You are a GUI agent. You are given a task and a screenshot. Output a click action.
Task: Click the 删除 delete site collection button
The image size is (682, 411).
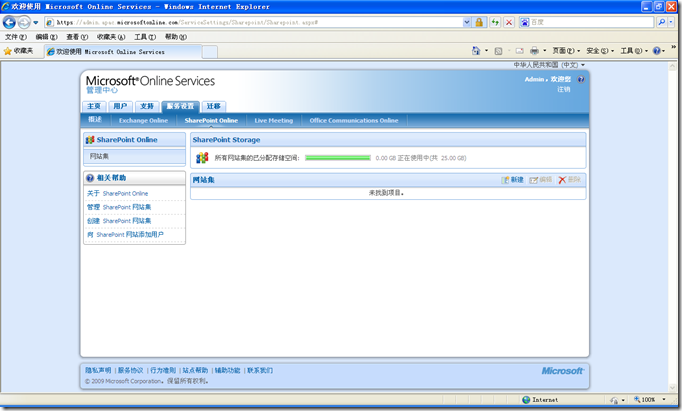[x=569, y=180]
